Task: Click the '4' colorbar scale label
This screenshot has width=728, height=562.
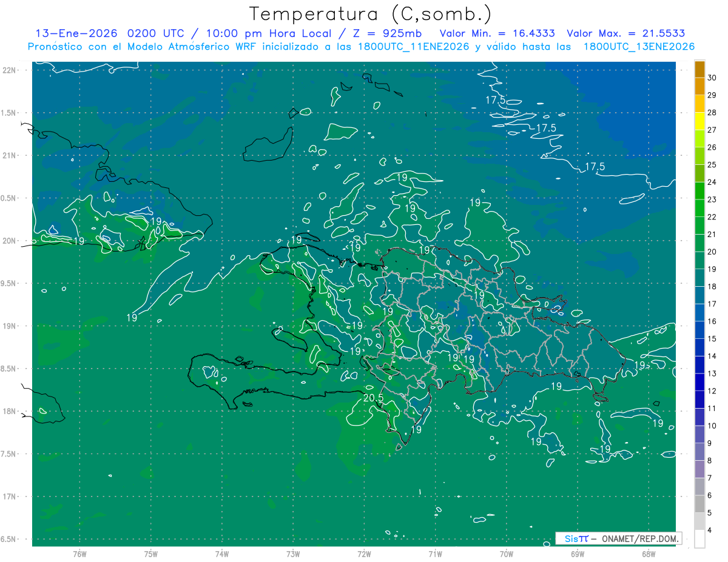Action: (x=710, y=530)
